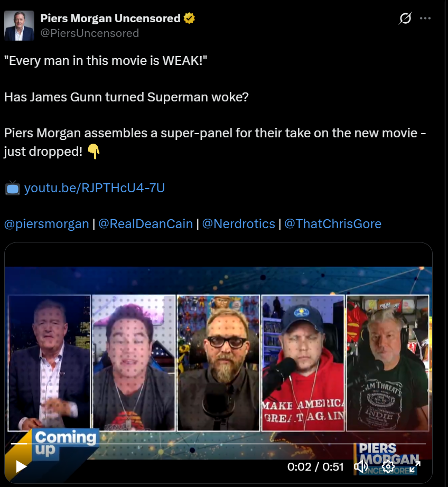Screen dimensions: 448x487
Task: Play the video with the play button
Action: click(21, 466)
